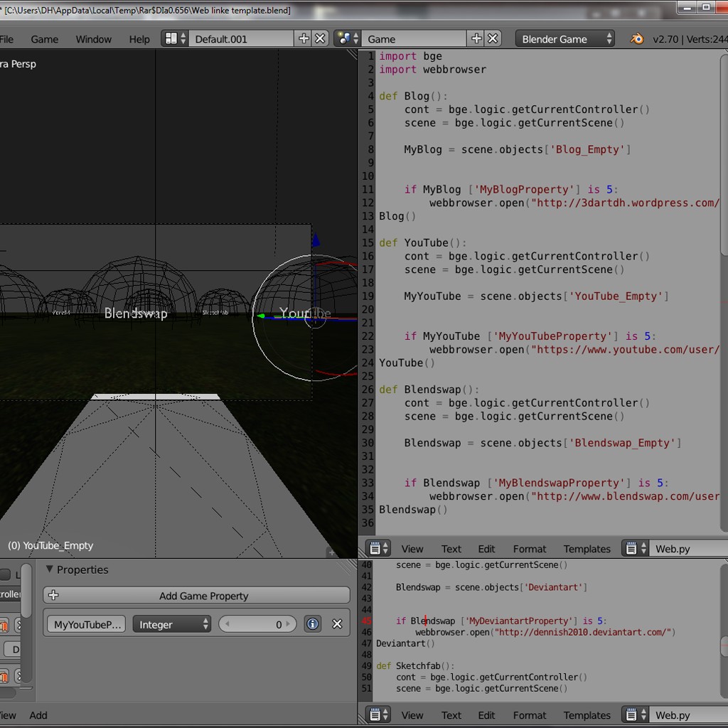The image size is (728, 728).
Task: Click the X icon to unlink the Game scene
Action: coord(493,38)
